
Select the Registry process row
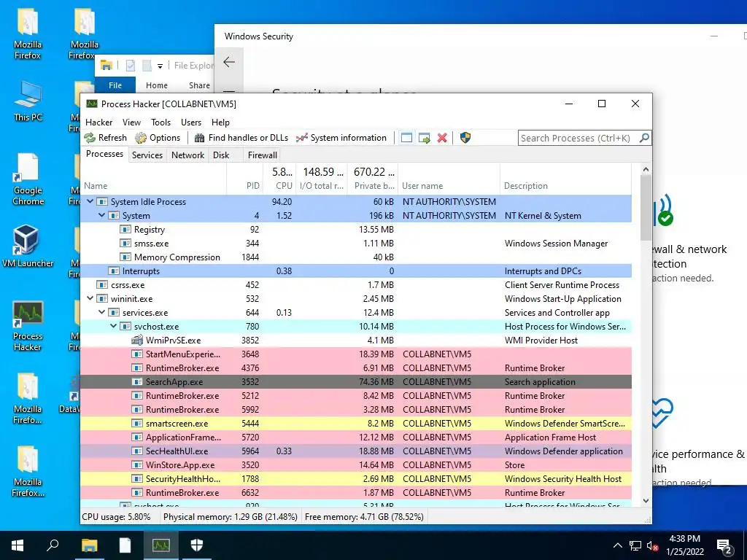356,230
